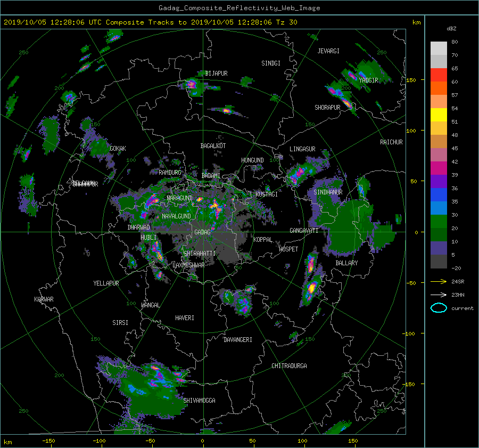Pick the bright yellow swatch below 54 dBZ
The image size is (479, 448).
coord(439,115)
